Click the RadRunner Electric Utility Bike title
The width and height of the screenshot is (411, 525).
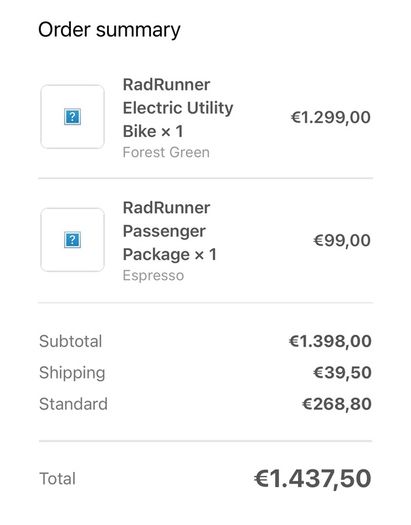(x=178, y=108)
